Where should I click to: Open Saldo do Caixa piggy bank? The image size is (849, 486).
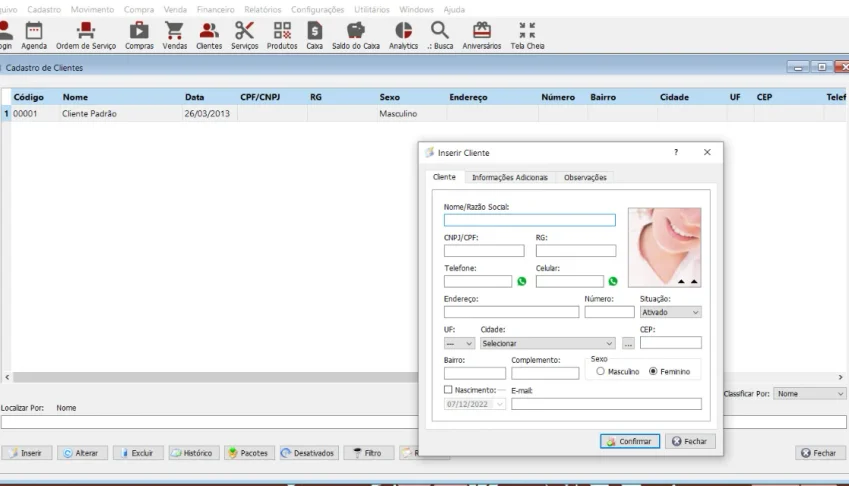[x=356, y=31]
